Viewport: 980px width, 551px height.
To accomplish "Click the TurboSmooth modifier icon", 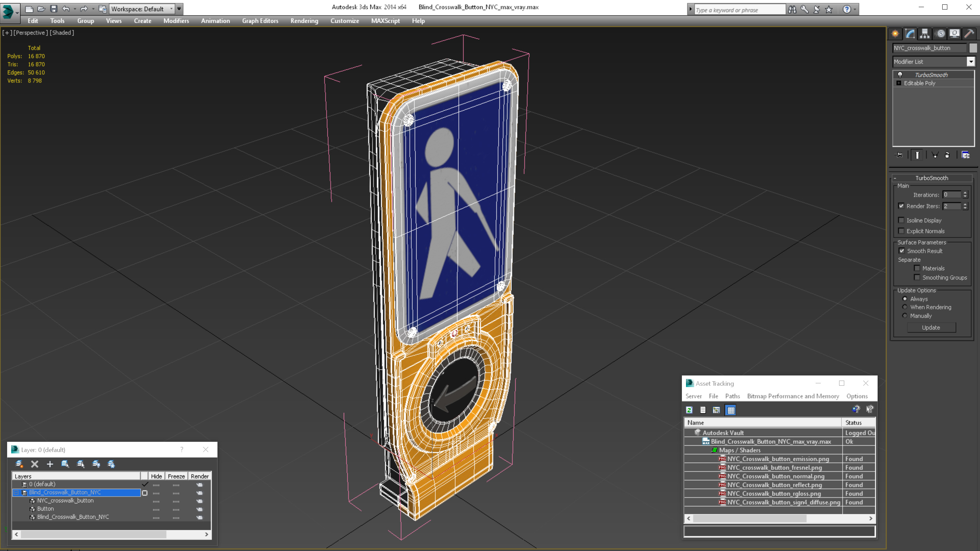I will (x=900, y=74).
